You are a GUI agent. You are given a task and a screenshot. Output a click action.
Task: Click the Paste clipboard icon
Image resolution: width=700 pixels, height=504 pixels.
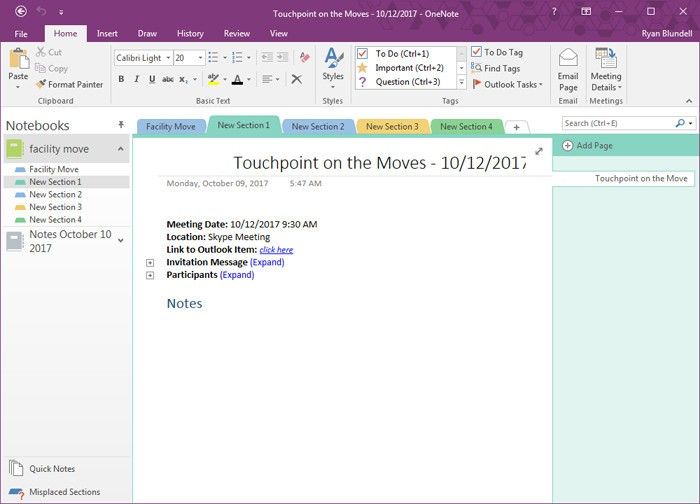(19, 59)
